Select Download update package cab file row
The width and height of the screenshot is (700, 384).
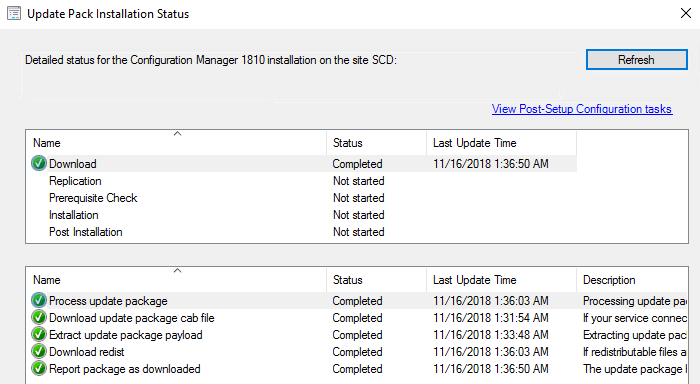[357, 318]
